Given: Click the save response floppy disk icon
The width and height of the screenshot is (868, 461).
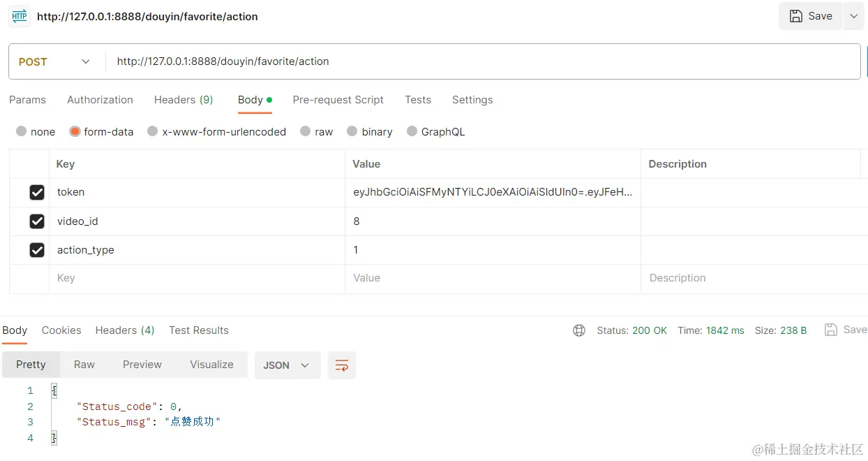Looking at the screenshot, I should coord(830,330).
